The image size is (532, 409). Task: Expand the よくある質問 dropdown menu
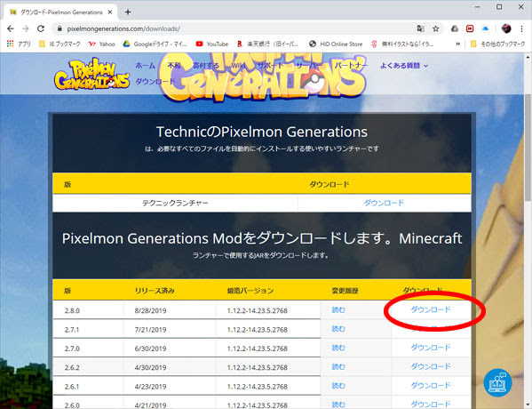click(404, 66)
